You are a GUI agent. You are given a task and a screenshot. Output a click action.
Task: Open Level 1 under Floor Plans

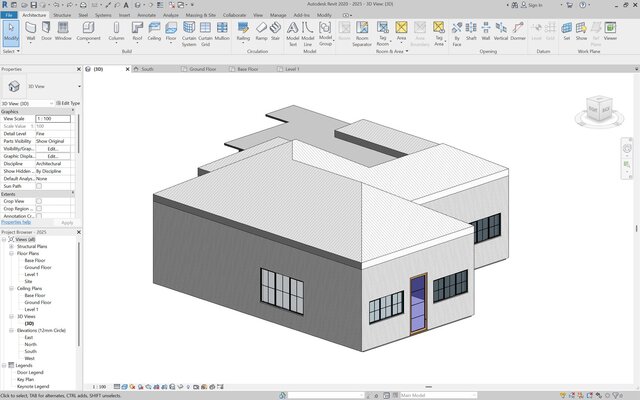[x=31, y=275]
